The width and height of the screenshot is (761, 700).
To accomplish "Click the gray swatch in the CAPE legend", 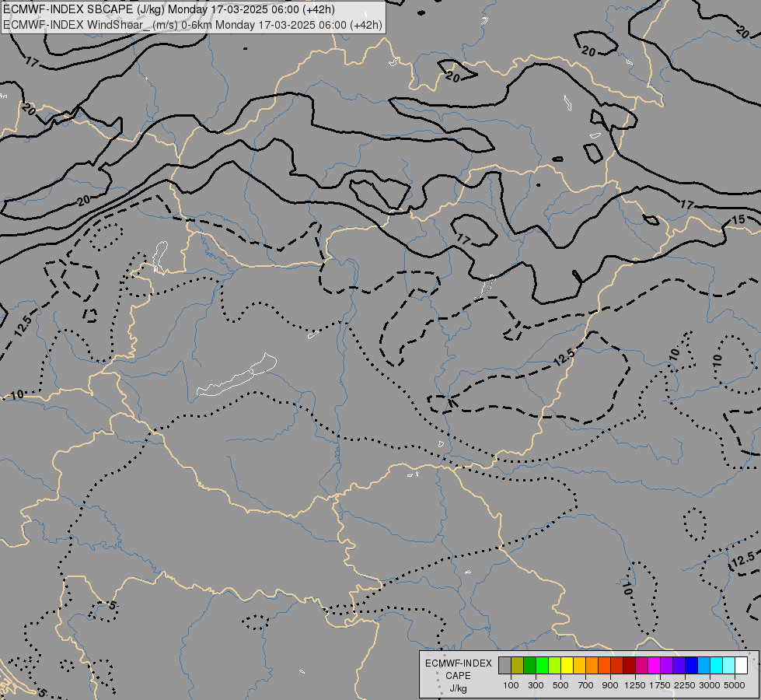I will point(504,666).
